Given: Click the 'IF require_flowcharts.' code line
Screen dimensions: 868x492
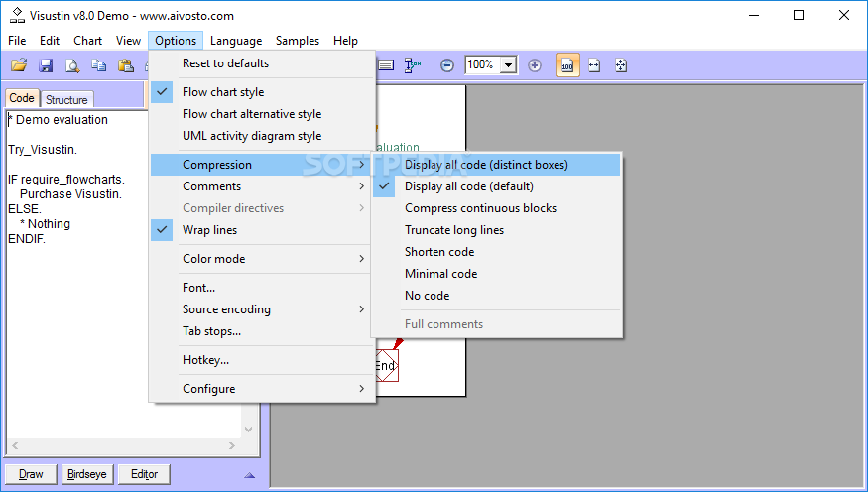Looking at the screenshot, I should [66, 180].
